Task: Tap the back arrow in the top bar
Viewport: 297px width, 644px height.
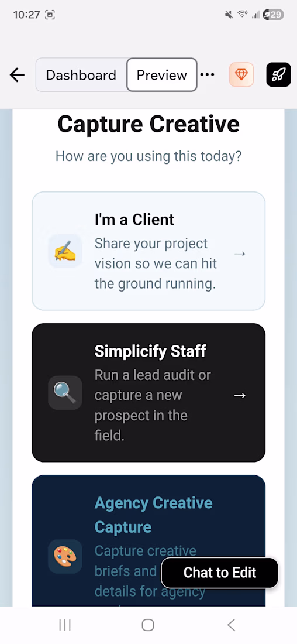Action: (x=17, y=75)
